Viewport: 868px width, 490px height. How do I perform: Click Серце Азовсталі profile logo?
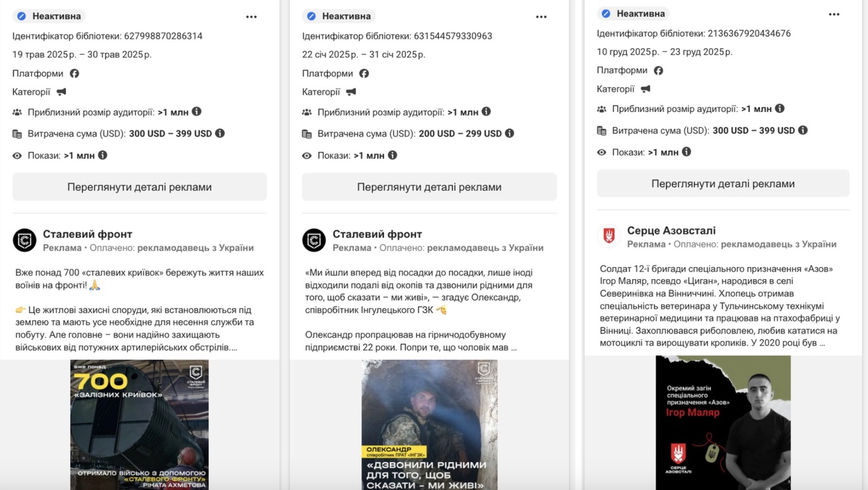tap(608, 236)
